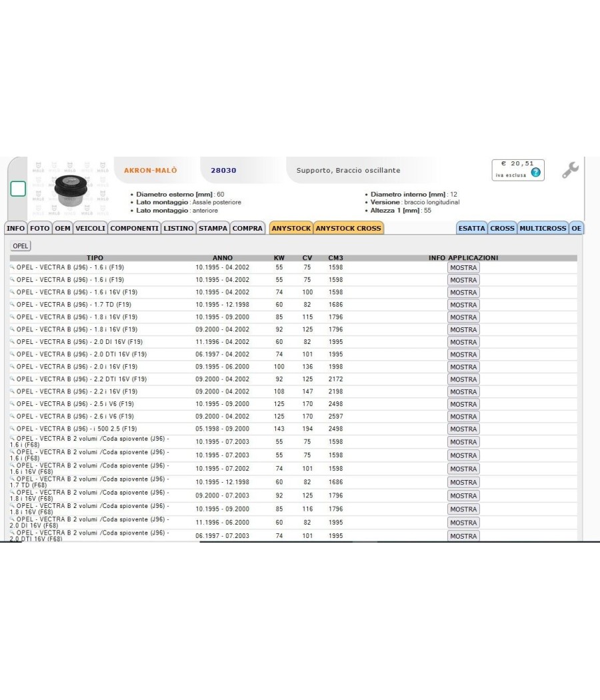Open the INFO tab
The image size is (600, 700).
15,228
